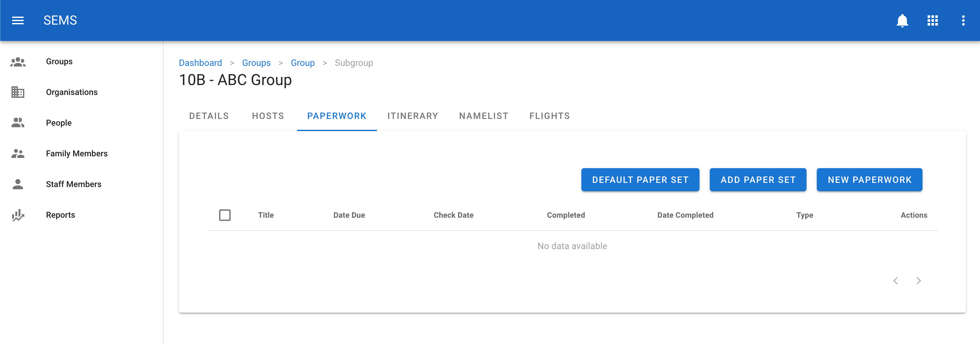Open the notifications bell
This screenshot has width=980, height=344.
tap(902, 20)
